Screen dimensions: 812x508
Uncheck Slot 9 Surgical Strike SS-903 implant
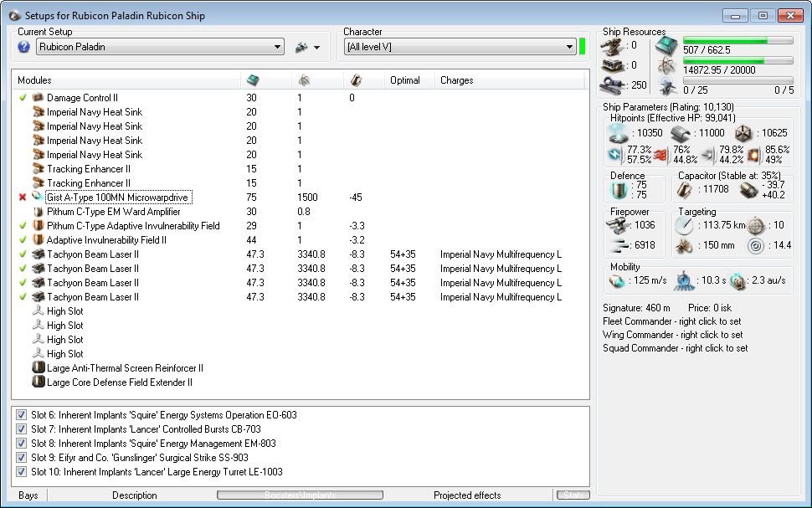click(22, 458)
